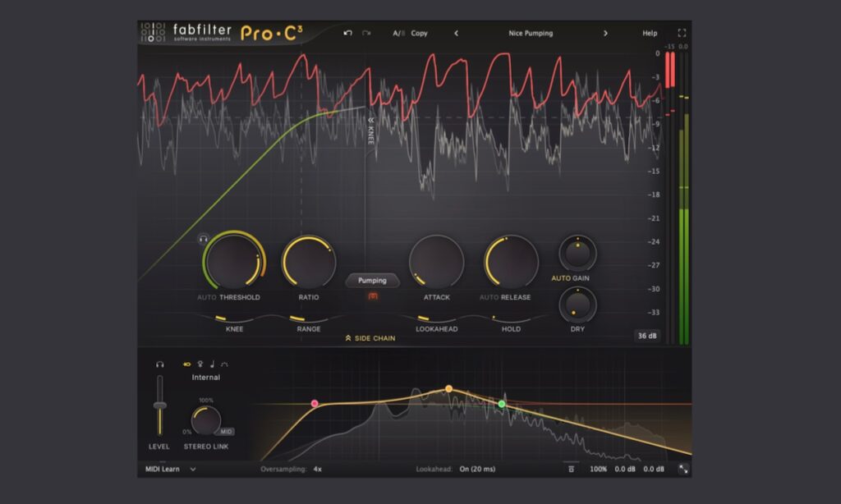The image size is (841, 504).
Task: Open the Pumping compression style selector
Action: 373,280
